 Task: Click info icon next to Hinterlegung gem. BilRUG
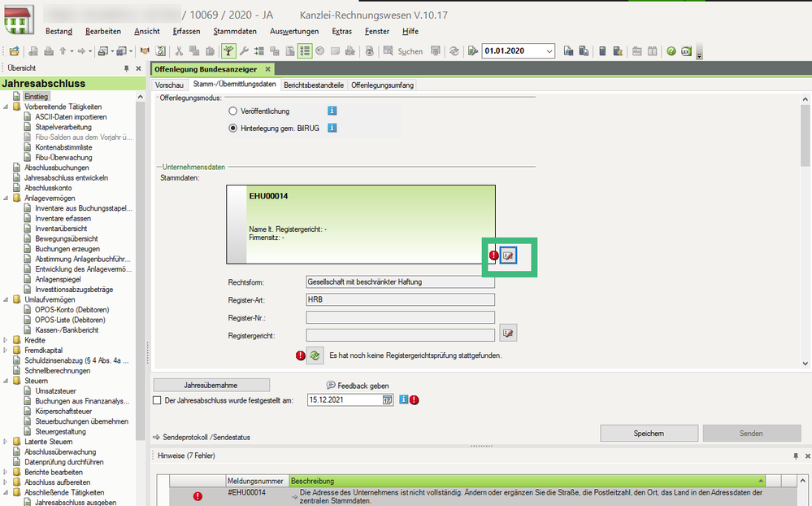click(332, 128)
